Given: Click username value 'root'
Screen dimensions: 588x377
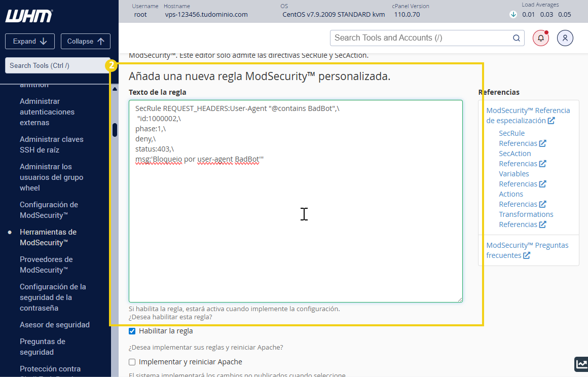Looking at the screenshot, I should coord(140,15).
